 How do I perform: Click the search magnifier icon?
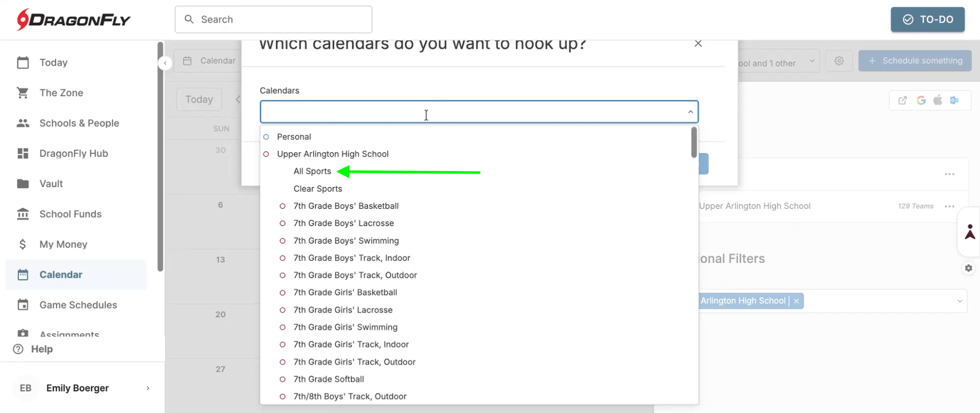coord(189,19)
